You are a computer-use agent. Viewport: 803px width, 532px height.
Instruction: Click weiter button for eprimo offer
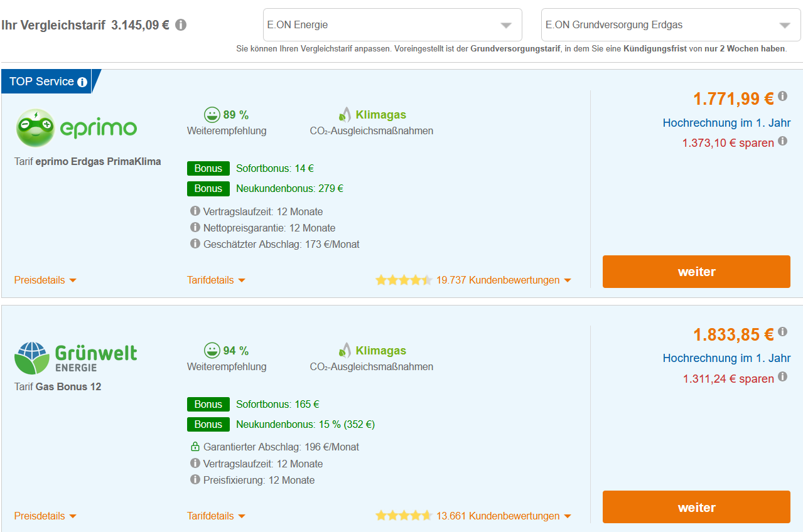tap(696, 272)
